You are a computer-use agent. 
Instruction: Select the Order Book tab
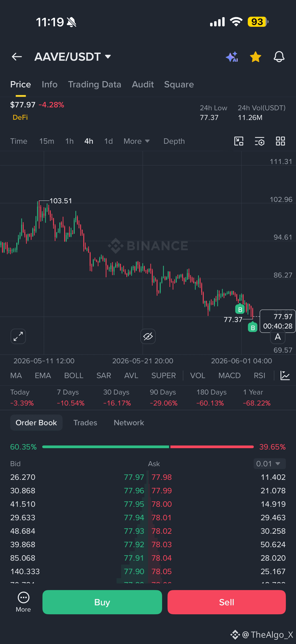[x=36, y=423]
